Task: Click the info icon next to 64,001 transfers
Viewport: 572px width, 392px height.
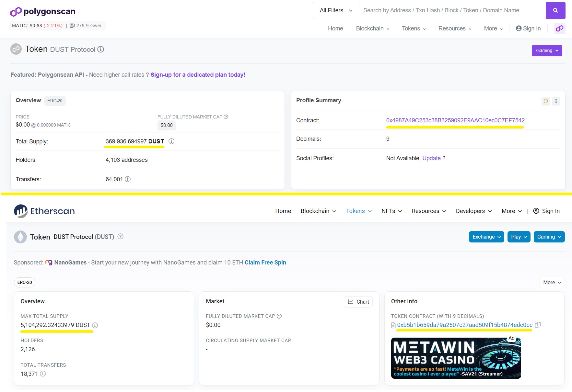Action: (128, 179)
